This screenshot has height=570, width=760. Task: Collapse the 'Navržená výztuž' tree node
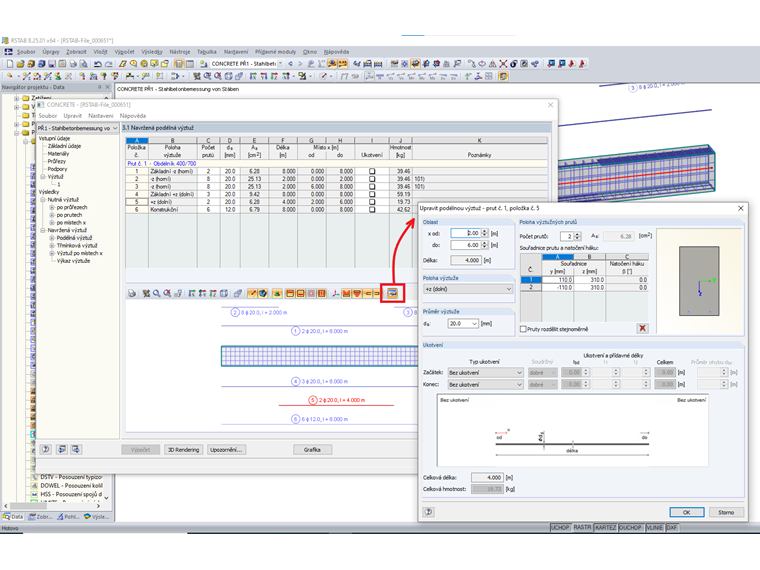pyautogui.click(x=43, y=230)
